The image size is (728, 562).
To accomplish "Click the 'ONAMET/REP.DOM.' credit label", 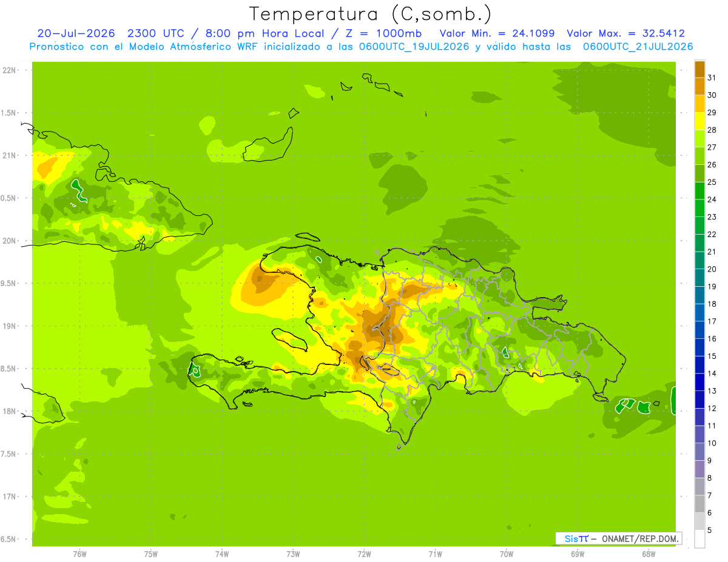I will pos(641,538).
